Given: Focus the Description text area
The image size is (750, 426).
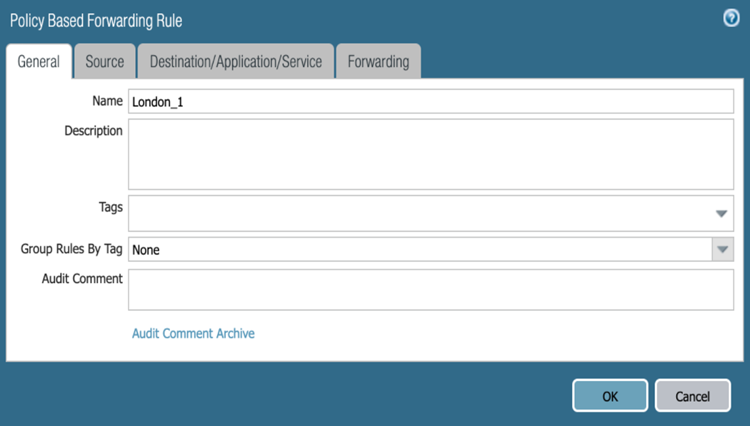Looking at the screenshot, I should pyautogui.click(x=430, y=154).
